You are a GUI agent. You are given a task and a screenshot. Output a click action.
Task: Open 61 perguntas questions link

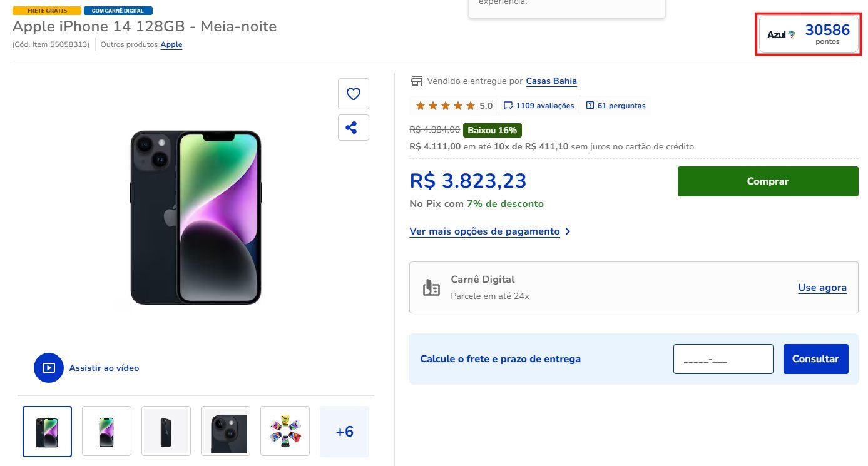pos(616,106)
